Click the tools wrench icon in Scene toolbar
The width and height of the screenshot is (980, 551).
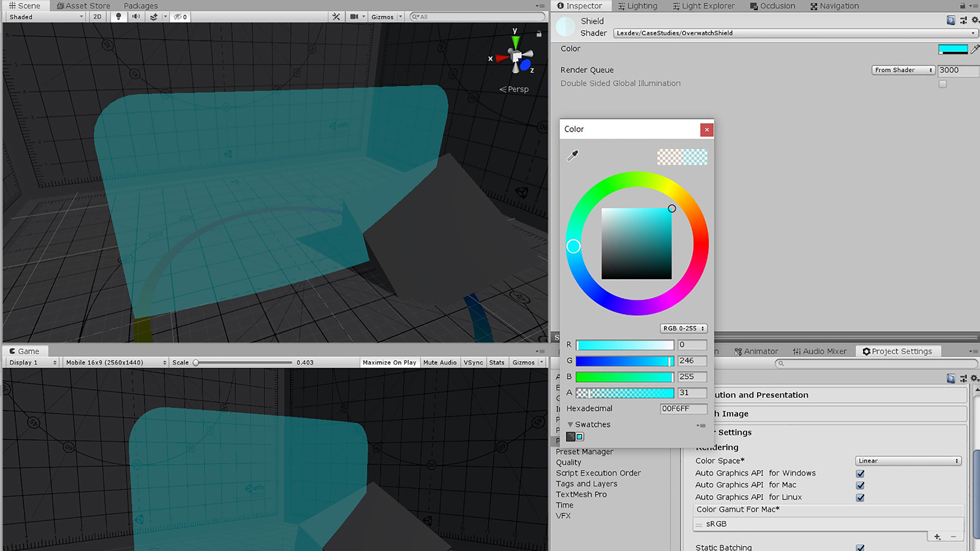pos(336,17)
